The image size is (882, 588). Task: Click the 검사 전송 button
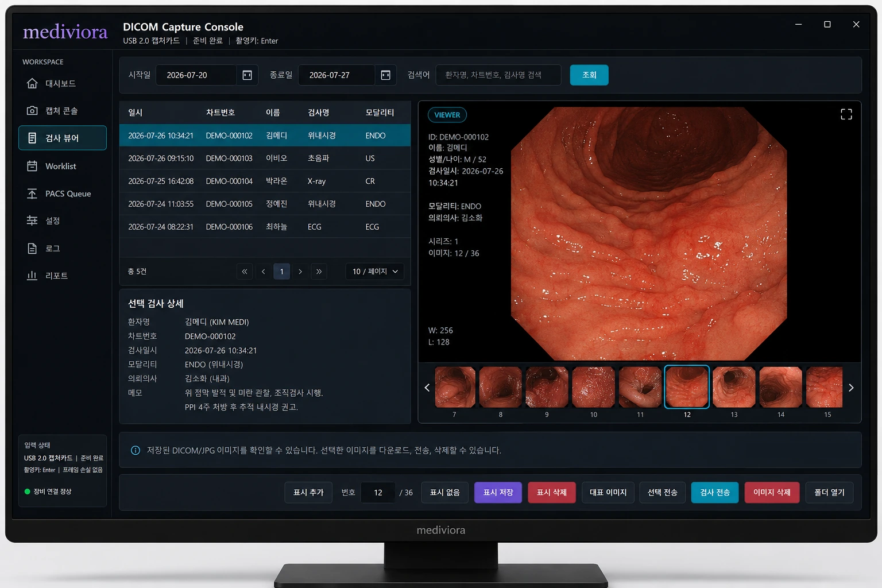[x=715, y=493]
